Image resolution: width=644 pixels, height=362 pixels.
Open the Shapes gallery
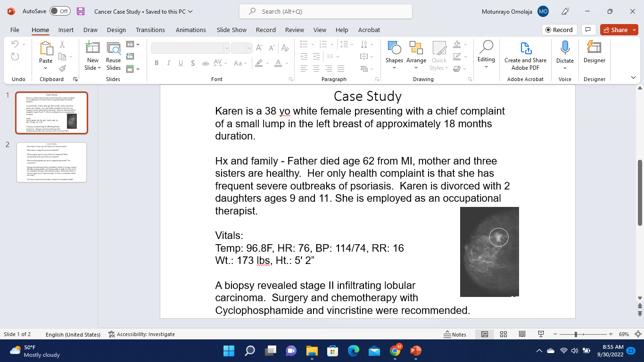pos(394,52)
